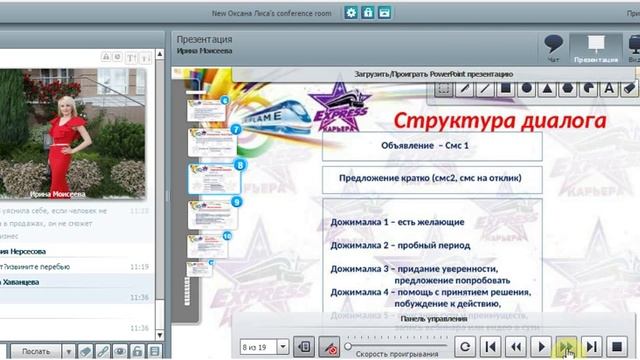Click Загрузить/Проиграть PowerPoint презентацию bar

[433, 74]
